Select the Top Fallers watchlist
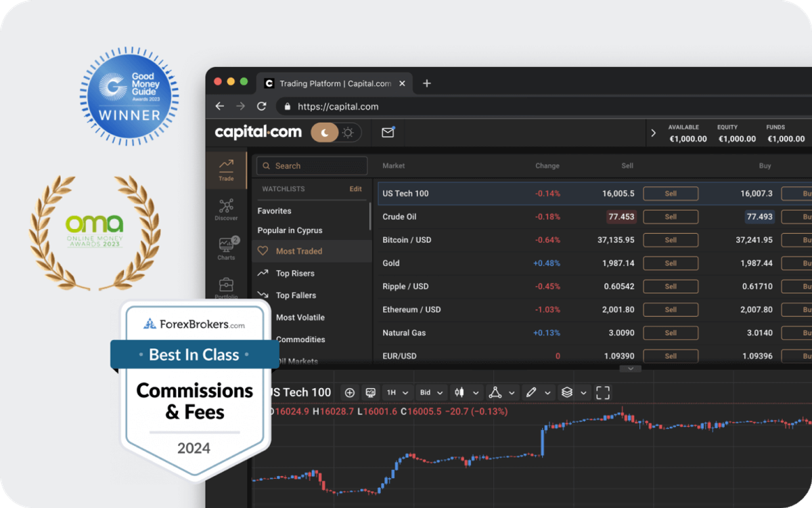 pos(296,295)
